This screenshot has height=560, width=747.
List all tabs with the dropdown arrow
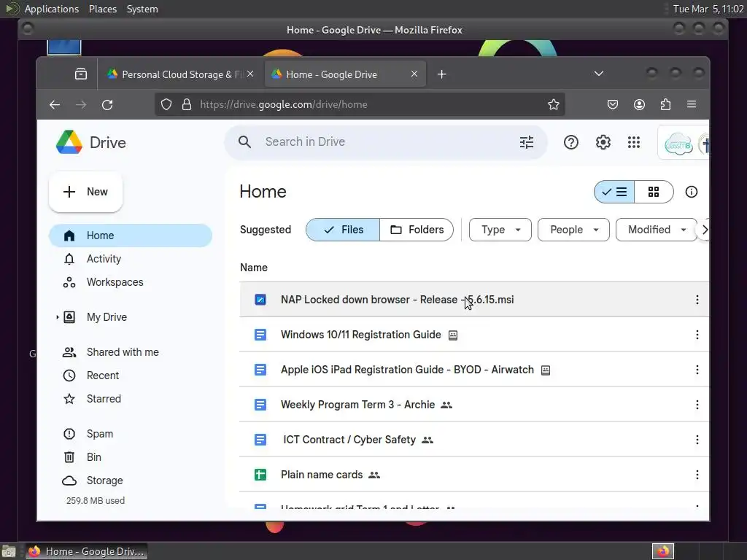[x=599, y=74]
